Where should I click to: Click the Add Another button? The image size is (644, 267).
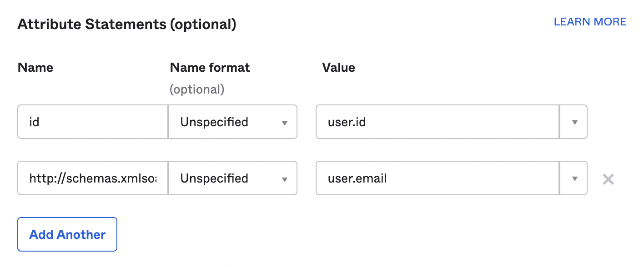(x=67, y=234)
